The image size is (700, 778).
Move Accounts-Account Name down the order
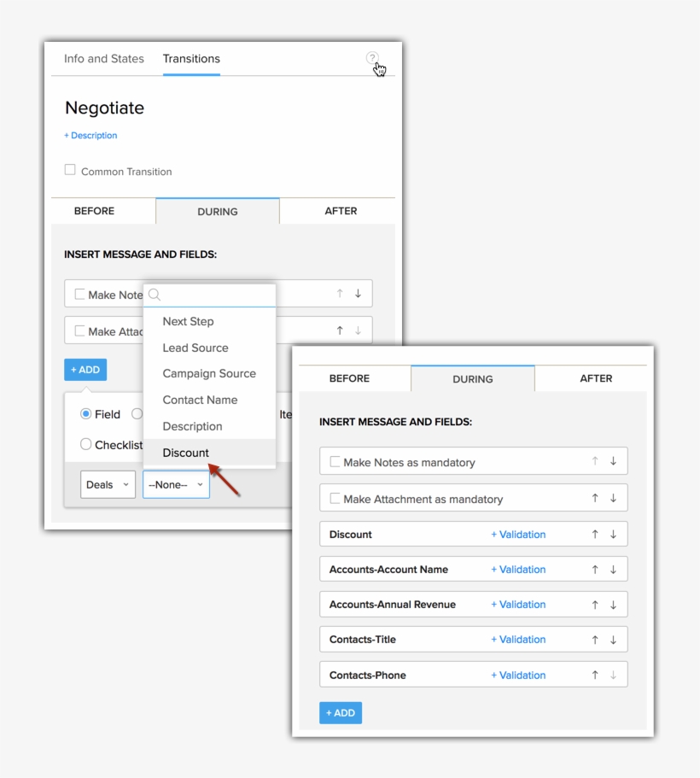(x=612, y=569)
